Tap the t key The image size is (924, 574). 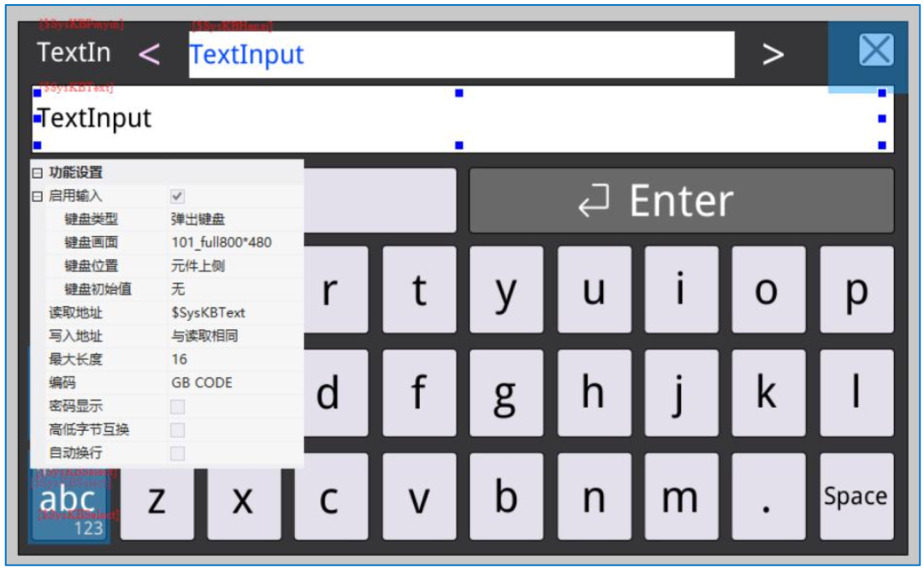point(419,290)
